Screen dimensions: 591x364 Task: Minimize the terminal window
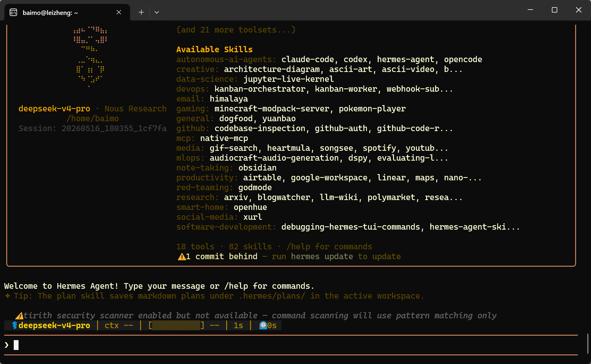[530, 10]
